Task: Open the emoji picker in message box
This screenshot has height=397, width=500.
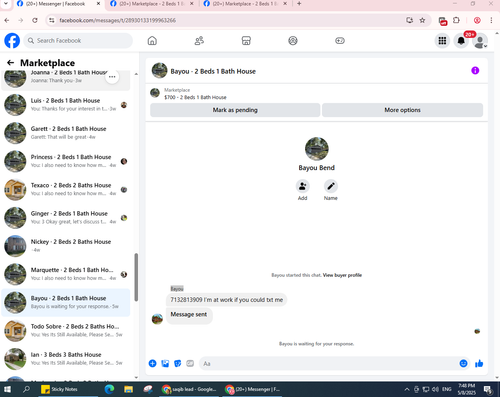Action: 463,363
